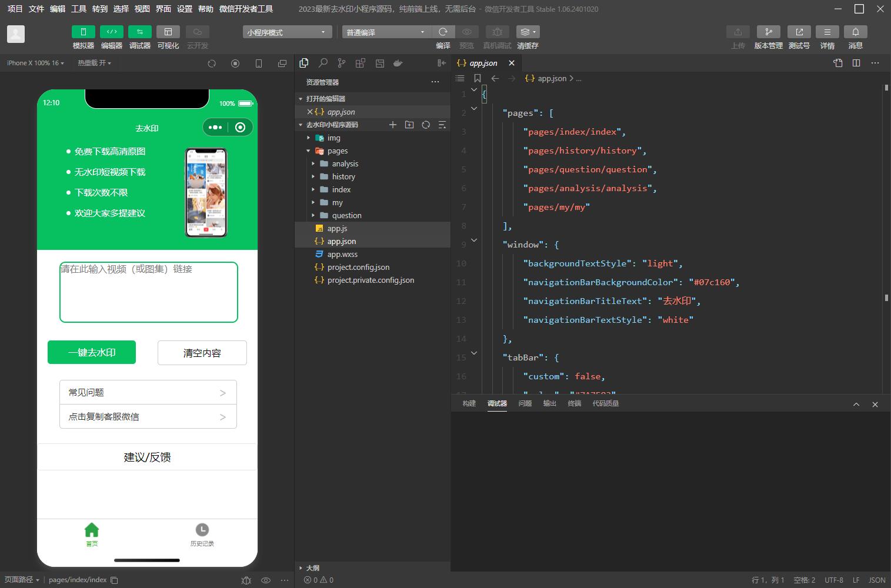
Task: Click the mini program capsule menu dots
Action: point(215,127)
